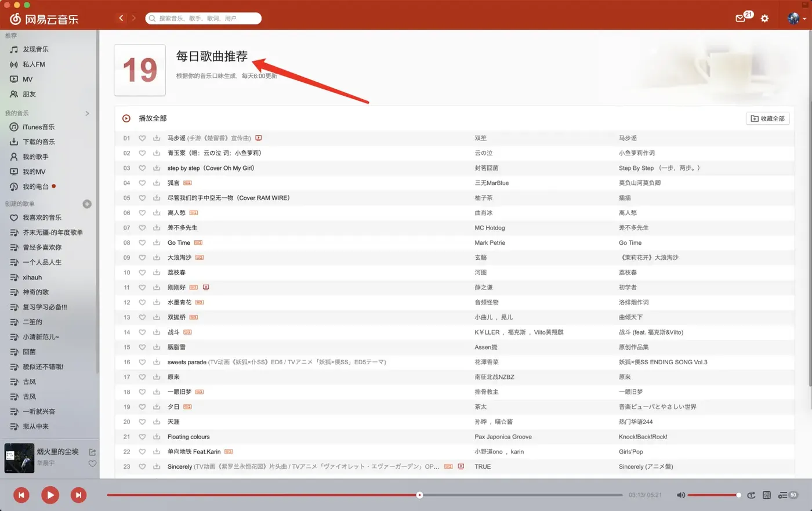Download the song 战斗
This screenshot has width=812, height=511.
click(x=157, y=332)
